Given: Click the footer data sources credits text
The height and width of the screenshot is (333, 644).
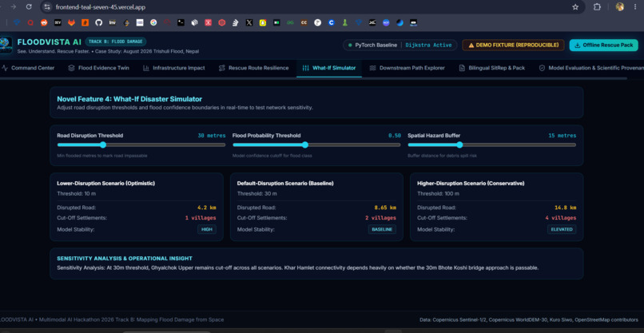Looking at the screenshot, I should click(x=529, y=320).
